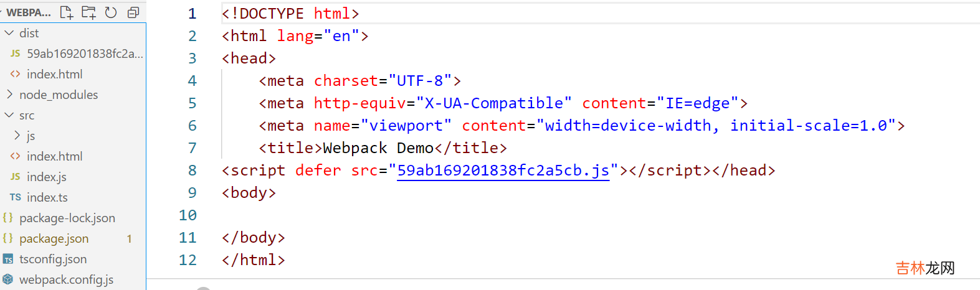The width and height of the screenshot is (980, 290).
Task: Click the Webpack Demo title text in the editor
Action: point(378,148)
